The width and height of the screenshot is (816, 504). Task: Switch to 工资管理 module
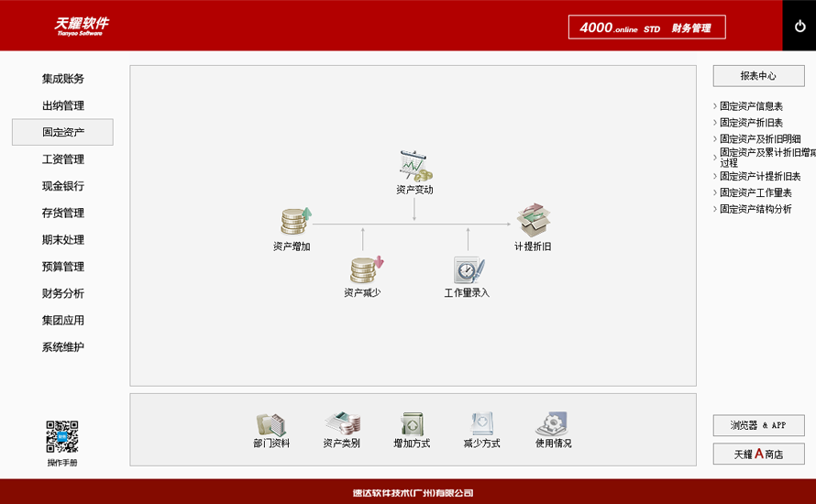[x=63, y=159]
